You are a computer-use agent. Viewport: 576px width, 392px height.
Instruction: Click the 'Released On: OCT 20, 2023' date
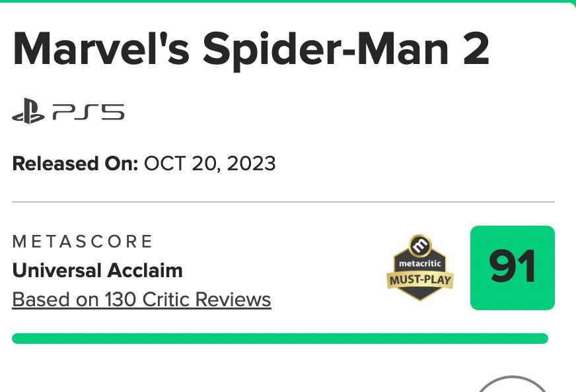point(143,163)
